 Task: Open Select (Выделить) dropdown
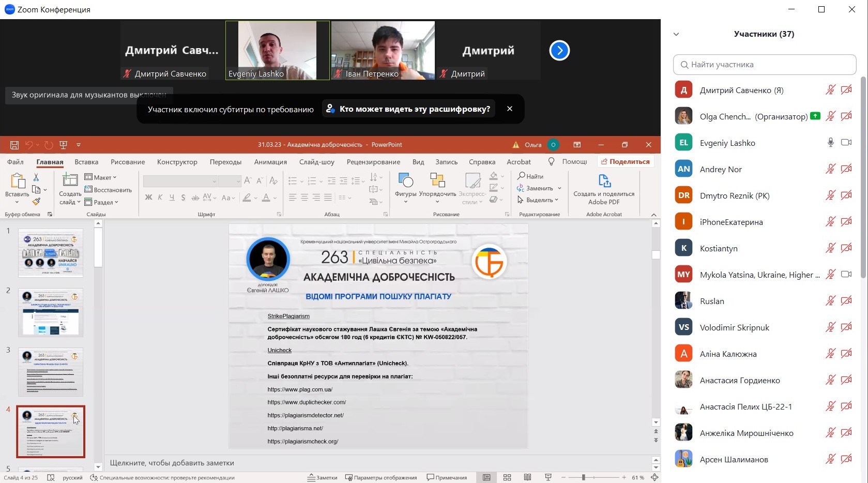point(538,200)
